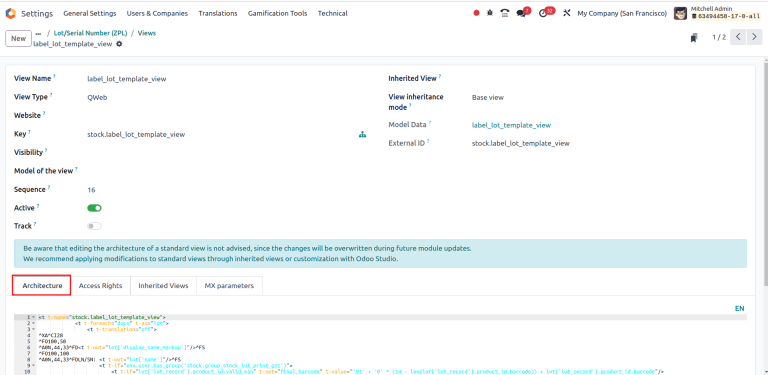Toggle the Active switch off
This screenshot has height=375, width=768.
pyautogui.click(x=94, y=208)
